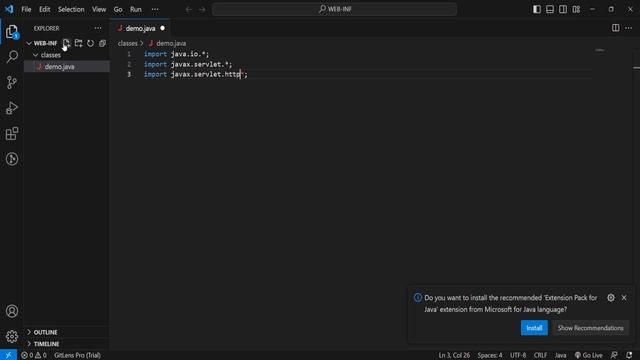Open the Source Control view
Viewport: 640px width, 360px height.
[12, 82]
